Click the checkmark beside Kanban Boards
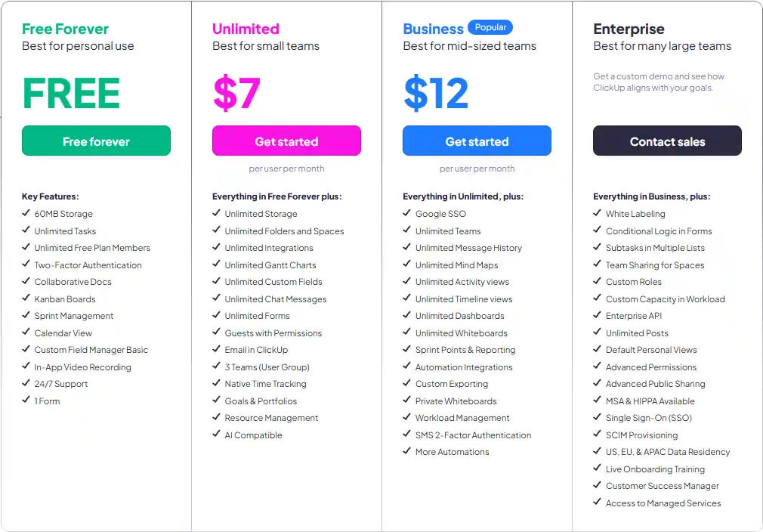 pos(26,298)
